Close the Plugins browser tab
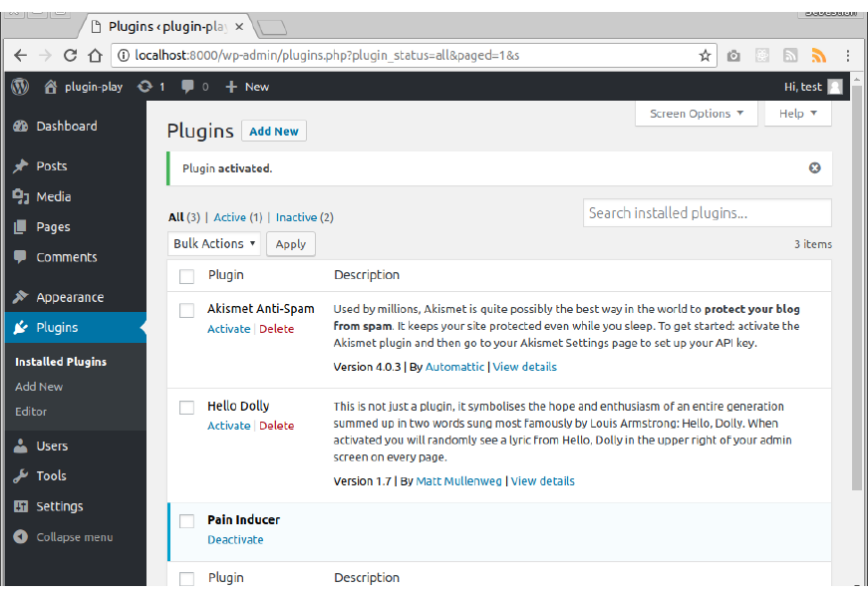Viewport: 868px width, 598px height. coord(239,27)
